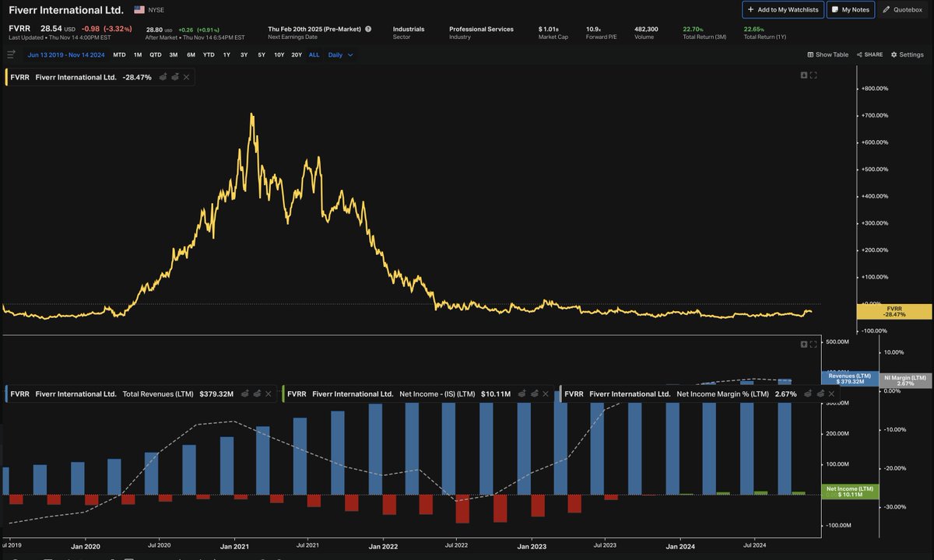
Task: Click first move icon on Net Income Margin legend
Action: point(809,394)
